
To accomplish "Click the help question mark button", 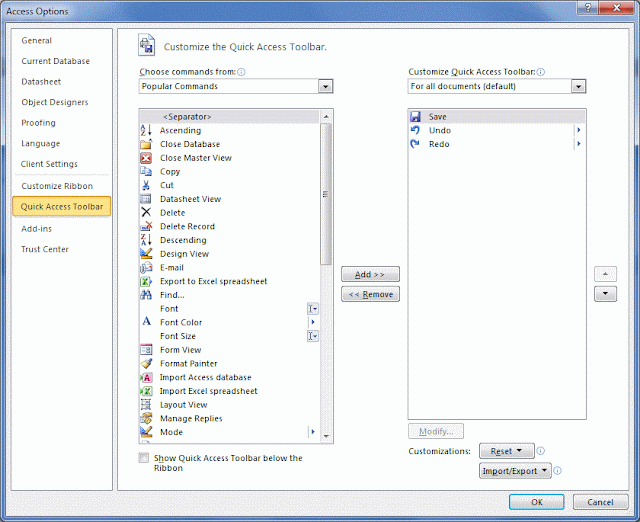I will click(588, 8).
